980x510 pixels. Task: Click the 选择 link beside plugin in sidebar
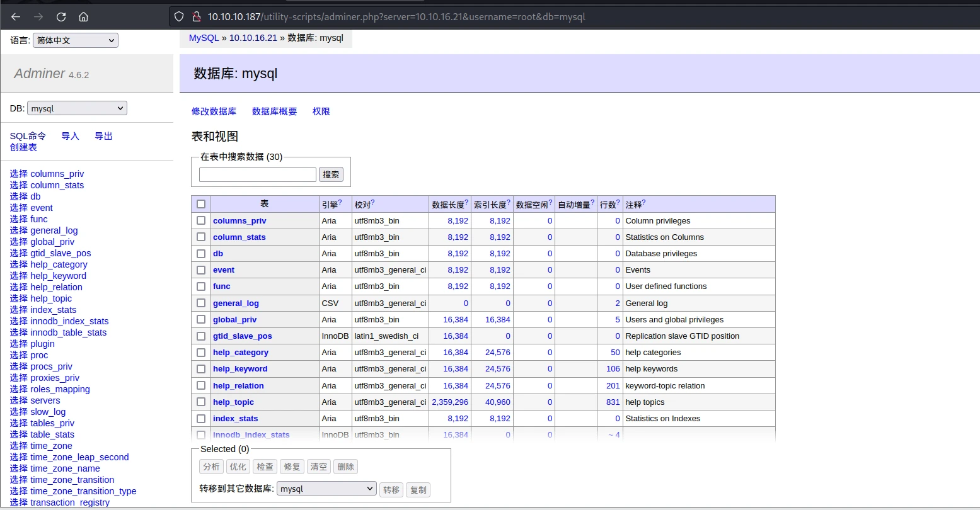click(x=19, y=344)
